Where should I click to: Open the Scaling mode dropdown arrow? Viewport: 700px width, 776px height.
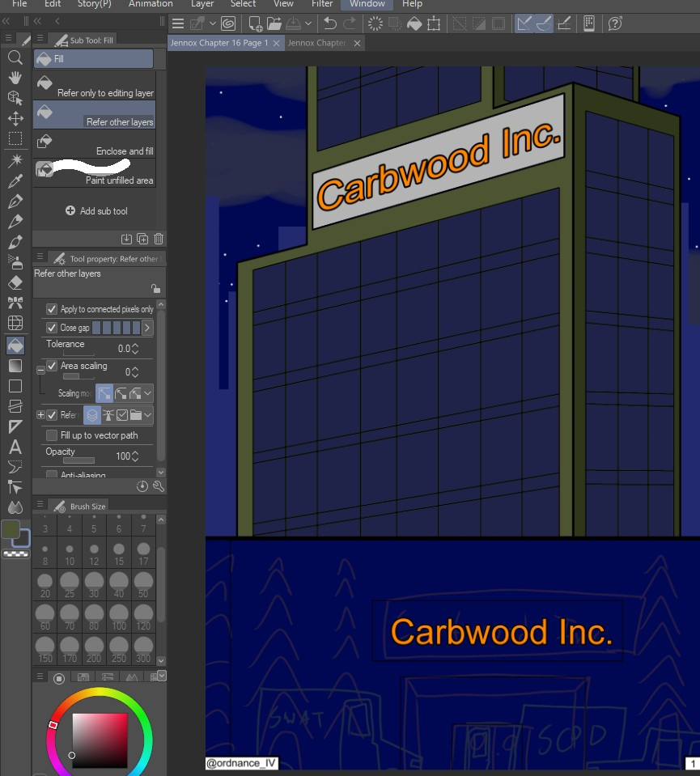[147, 393]
